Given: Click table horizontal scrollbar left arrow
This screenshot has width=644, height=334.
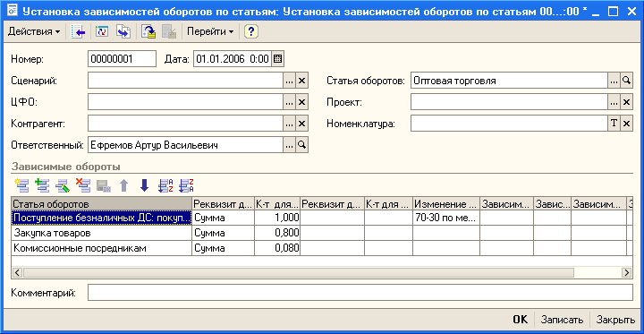Looking at the screenshot, I should (x=18, y=272).
